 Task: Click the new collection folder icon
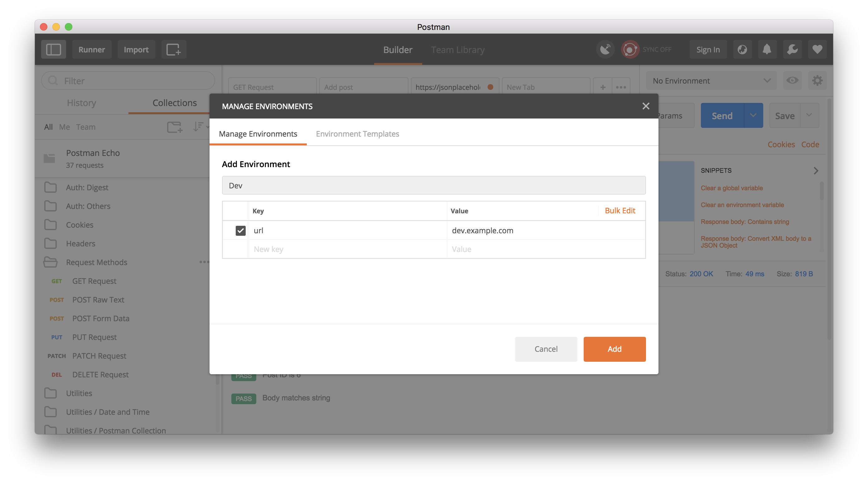pyautogui.click(x=175, y=127)
